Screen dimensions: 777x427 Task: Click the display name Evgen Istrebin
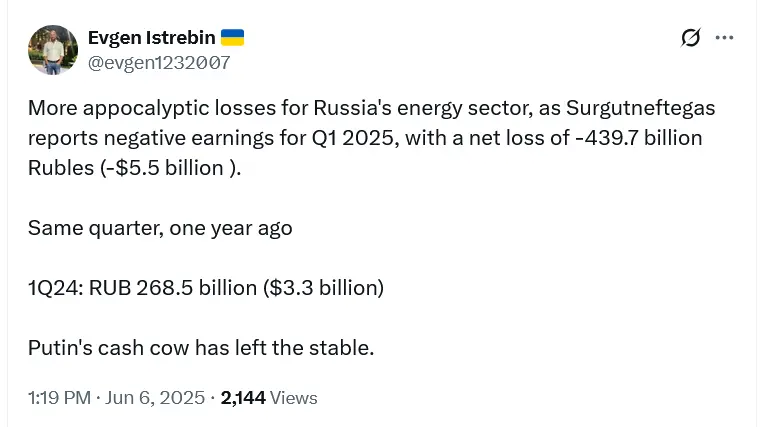[x=151, y=38]
